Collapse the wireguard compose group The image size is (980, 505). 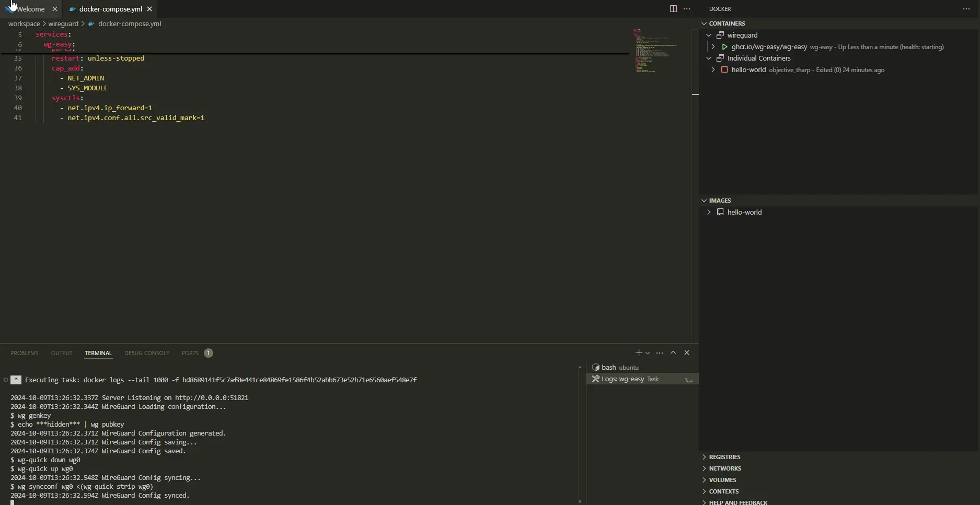pyautogui.click(x=709, y=35)
